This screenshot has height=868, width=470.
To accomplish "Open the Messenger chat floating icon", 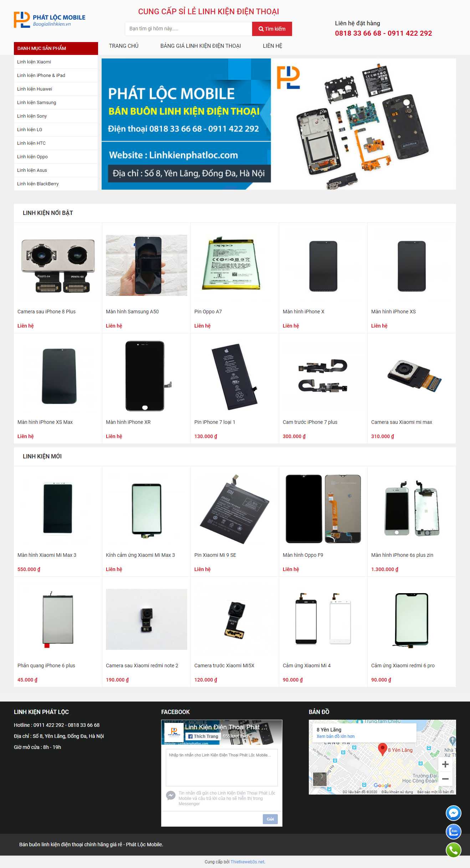I will [x=453, y=813].
